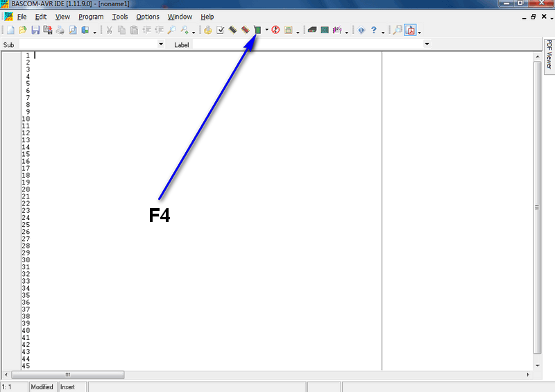Click the Save As toolbar icon
The height and width of the screenshot is (392, 555).
48,30
